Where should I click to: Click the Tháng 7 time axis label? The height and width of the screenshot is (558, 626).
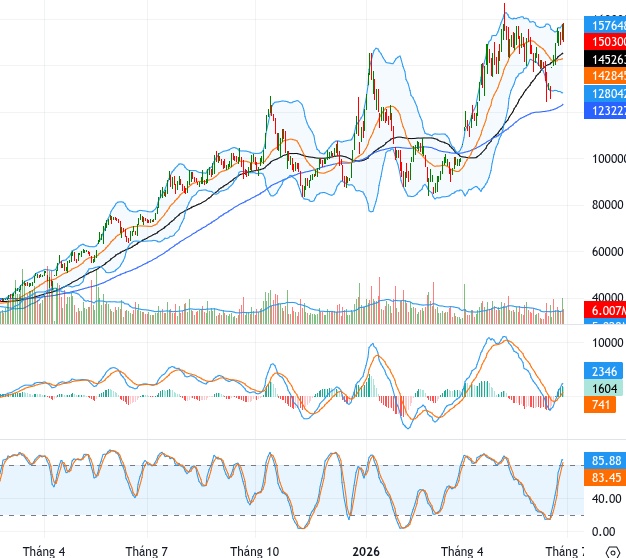pos(147,551)
